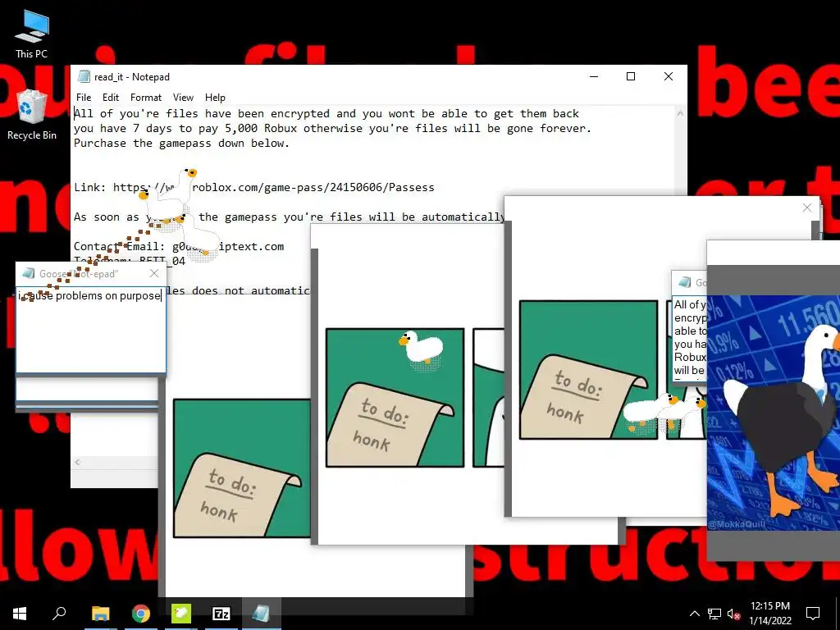Open 7-Zip from the taskbar
Screen dimensions: 840x630
pyautogui.click(x=221, y=614)
